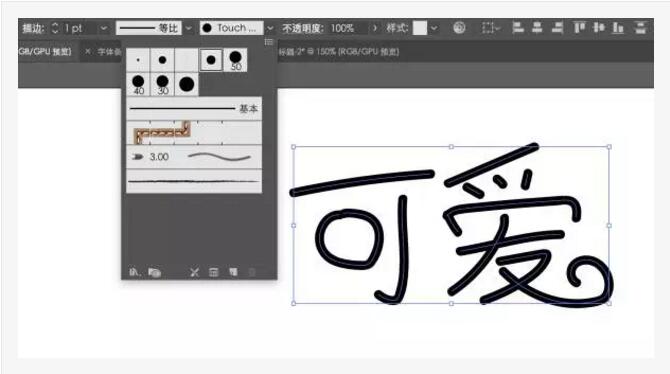Select the 基本 basic brush row
This screenshot has width=670, height=374.
(x=194, y=109)
